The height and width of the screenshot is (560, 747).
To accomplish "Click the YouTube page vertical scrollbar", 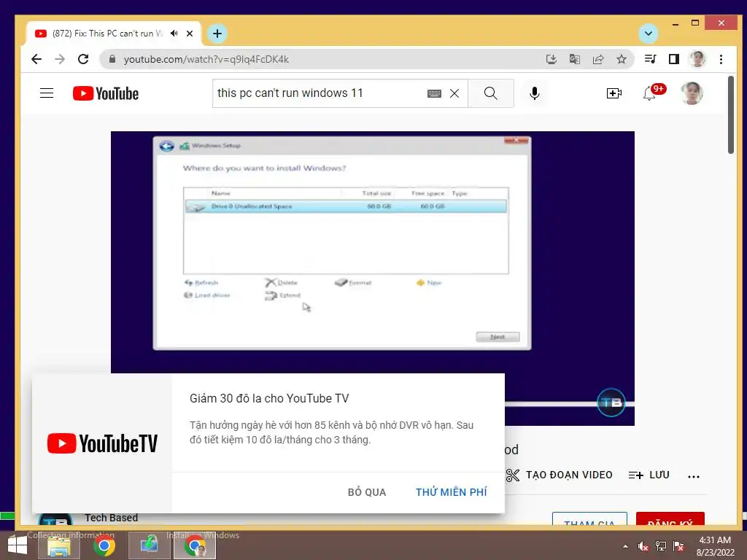I will click(731, 114).
